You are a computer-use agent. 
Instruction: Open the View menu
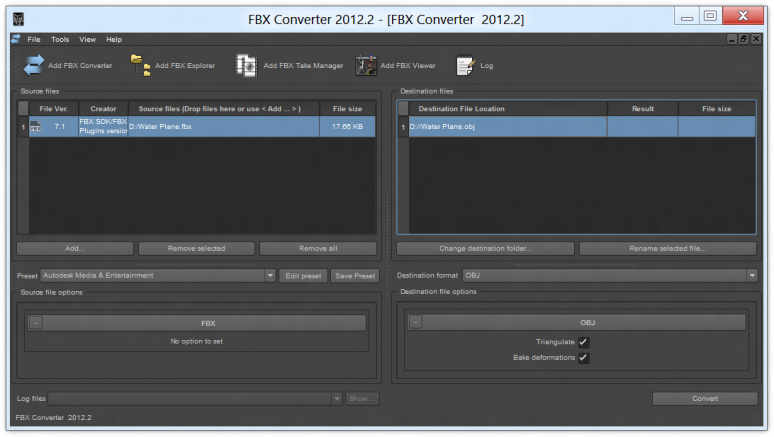pos(87,40)
